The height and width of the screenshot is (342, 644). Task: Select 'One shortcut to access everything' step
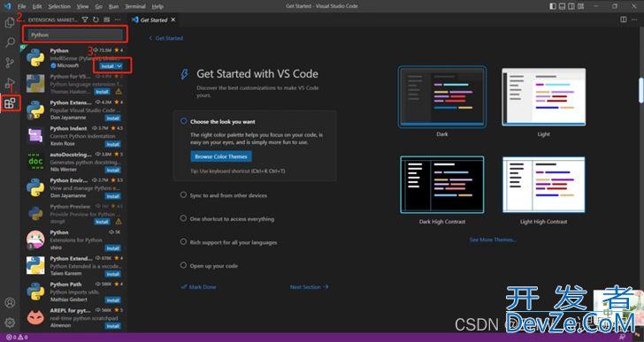(x=232, y=219)
